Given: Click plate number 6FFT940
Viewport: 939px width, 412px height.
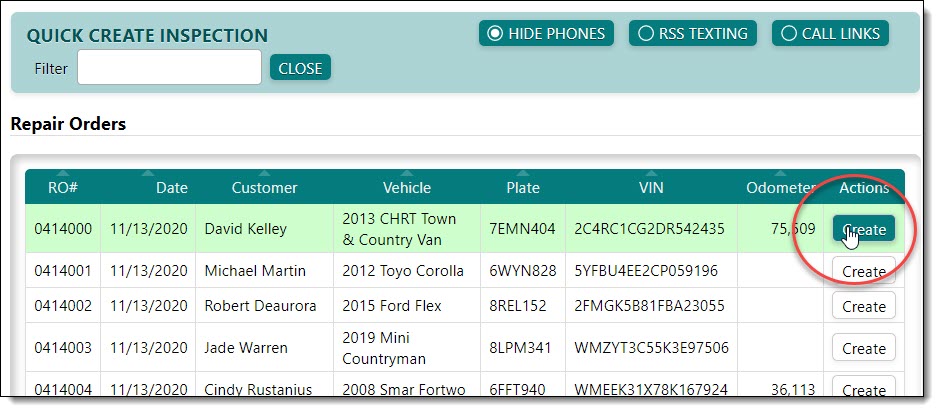Looking at the screenshot, I should pos(517,390).
